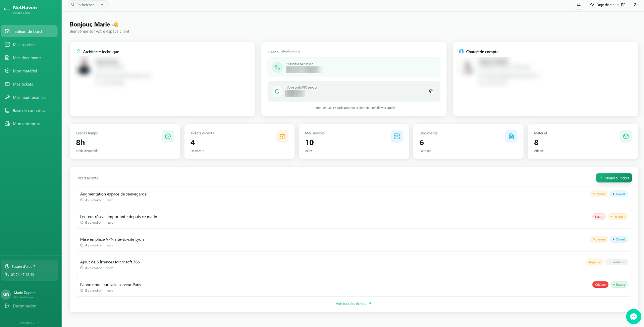Open the chat bubble widget
This screenshot has width=644, height=327.
pos(634,316)
